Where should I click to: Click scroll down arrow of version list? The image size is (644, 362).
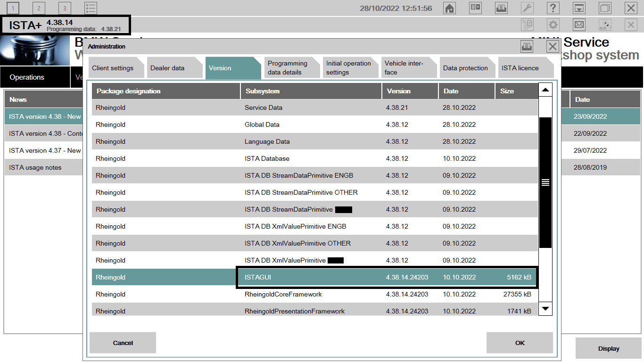click(545, 309)
